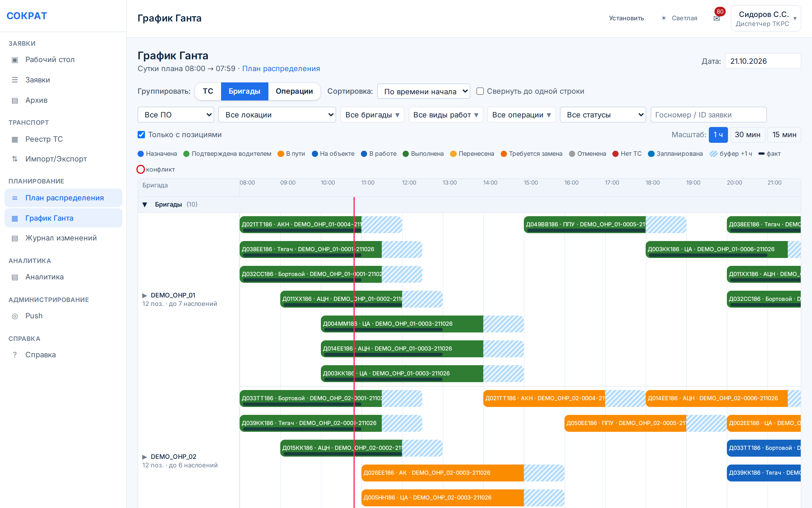Viewport: 812px width, 508px height.
Task: Open the Сидоров С.С. user menu
Action: [766, 18]
